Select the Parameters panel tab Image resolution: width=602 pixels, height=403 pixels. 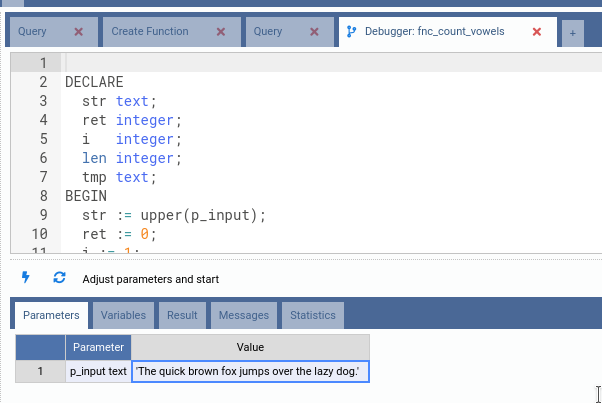click(51, 315)
